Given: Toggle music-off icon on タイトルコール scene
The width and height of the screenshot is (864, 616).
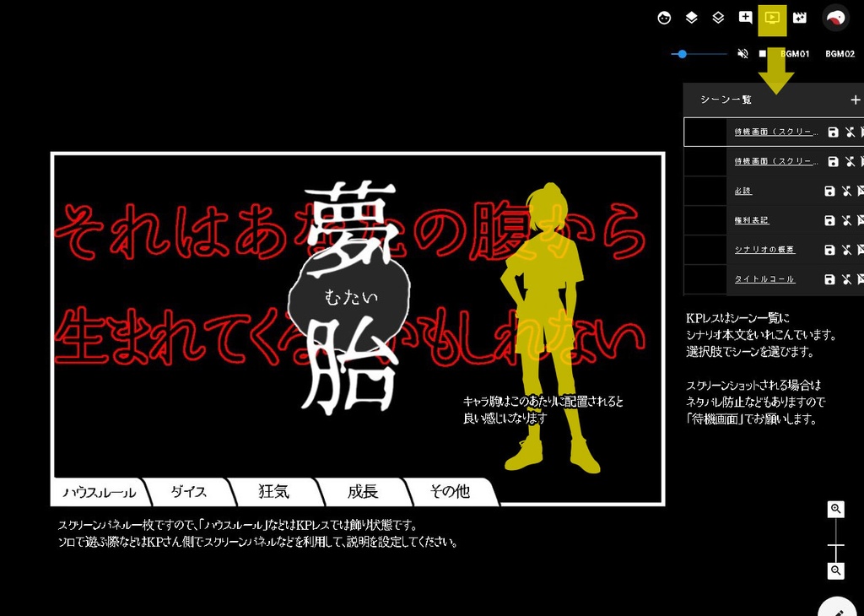Looking at the screenshot, I should coord(847,279).
